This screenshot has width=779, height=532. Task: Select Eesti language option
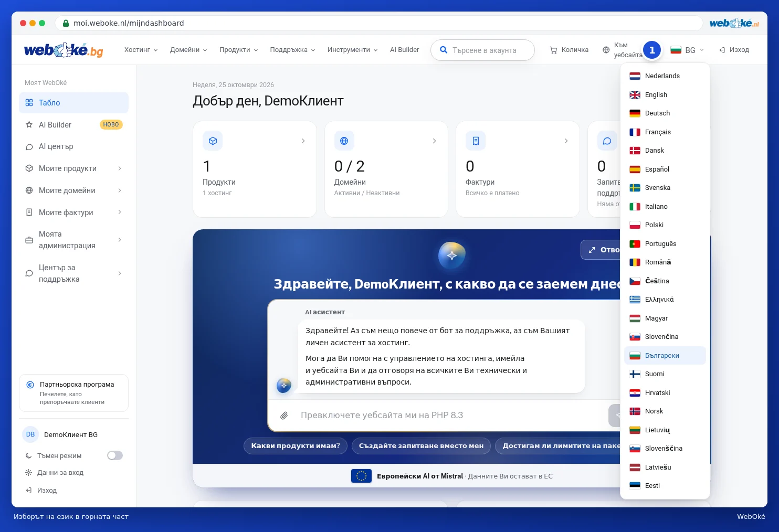[665, 486]
